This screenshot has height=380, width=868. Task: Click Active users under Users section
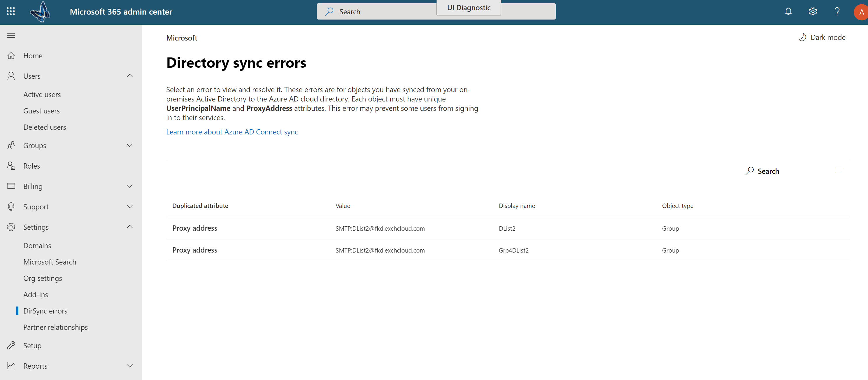pyautogui.click(x=42, y=94)
